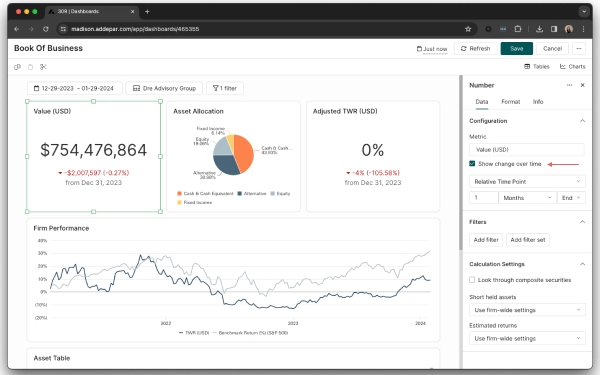Click the Metric field Value (USD)
The width and height of the screenshot is (600, 375).
point(527,150)
